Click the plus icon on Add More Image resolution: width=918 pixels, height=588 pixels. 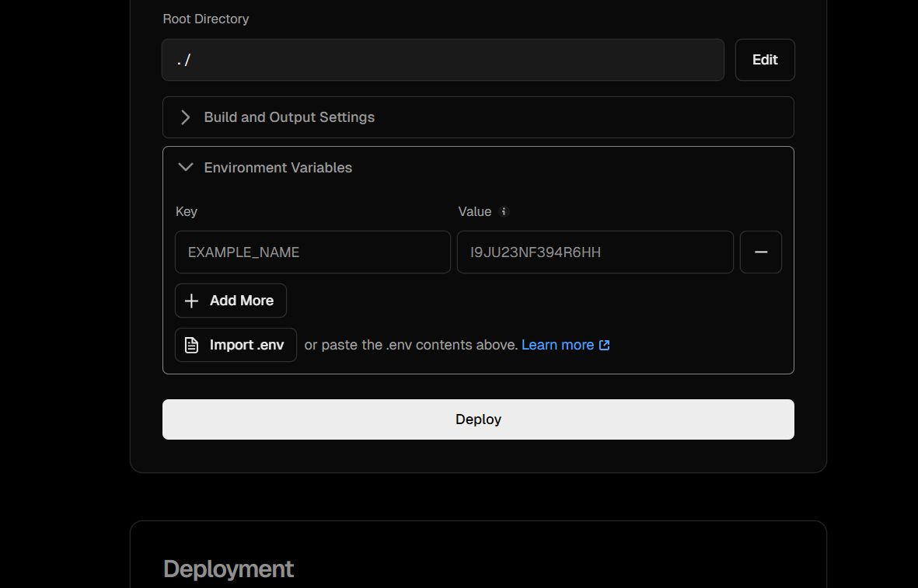pos(192,301)
